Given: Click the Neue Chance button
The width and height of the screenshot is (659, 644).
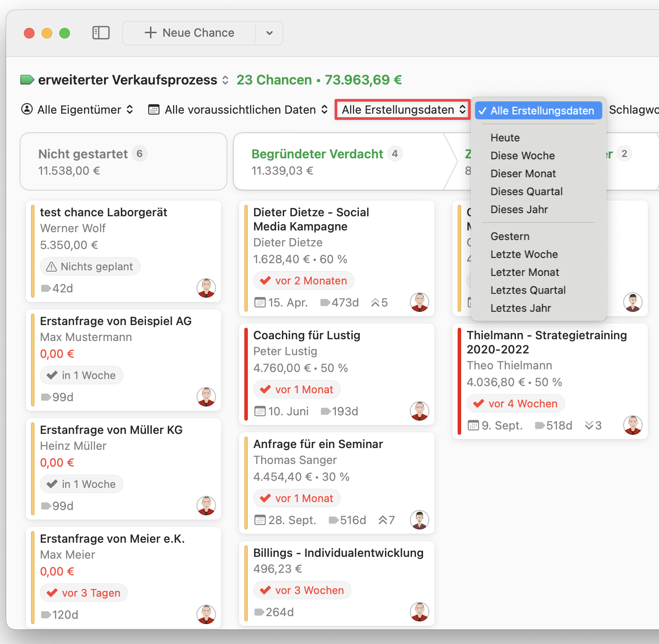Looking at the screenshot, I should [190, 32].
